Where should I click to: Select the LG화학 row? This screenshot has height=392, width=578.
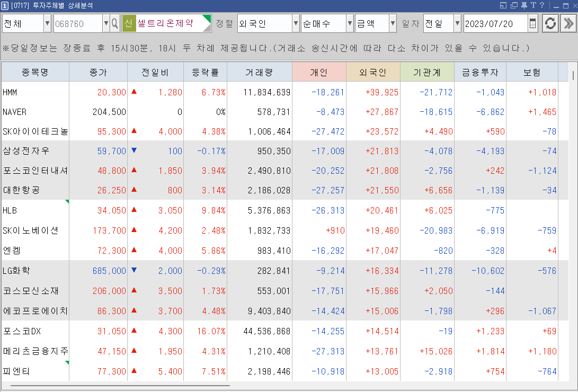pyautogui.click(x=285, y=270)
